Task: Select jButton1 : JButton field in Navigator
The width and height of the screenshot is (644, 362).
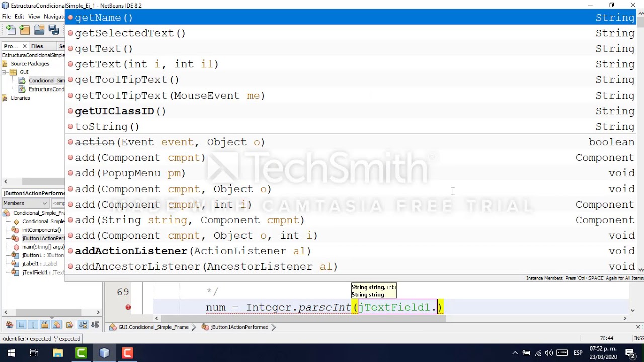Action: click(x=43, y=256)
